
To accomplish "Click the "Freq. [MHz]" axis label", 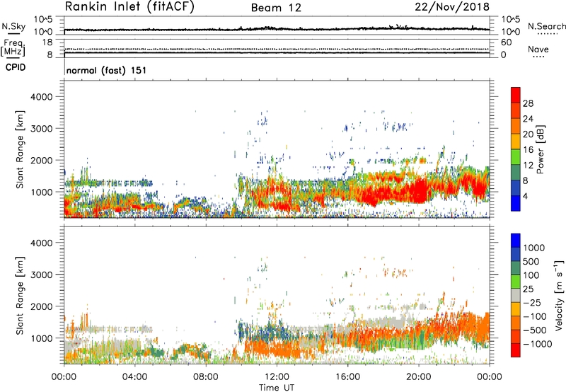I will [x=13, y=47].
